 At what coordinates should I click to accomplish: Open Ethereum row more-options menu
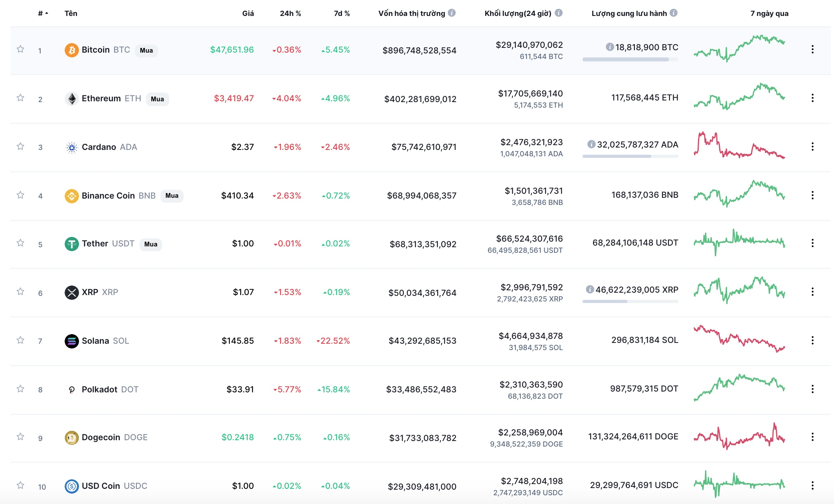point(812,98)
